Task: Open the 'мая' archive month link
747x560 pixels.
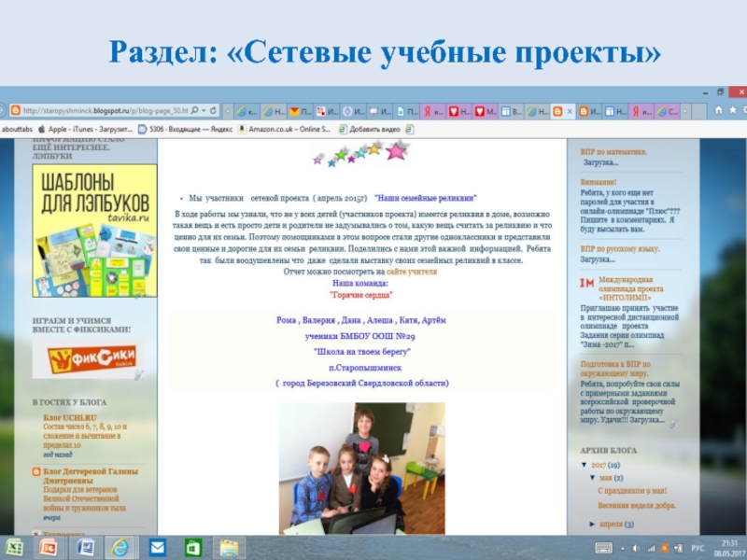Action: tap(605, 478)
